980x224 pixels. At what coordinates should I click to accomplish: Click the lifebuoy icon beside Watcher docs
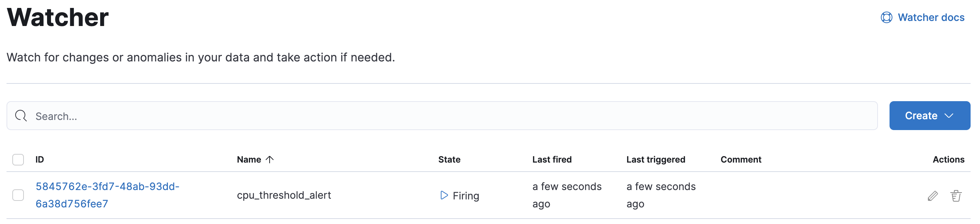886,17
